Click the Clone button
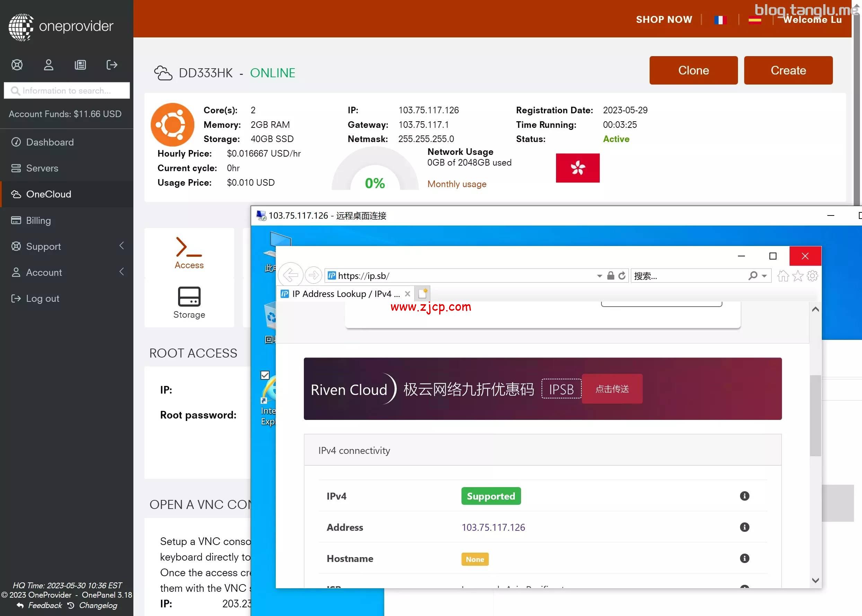The height and width of the screenshot is (616, 862). (x=693, y=71)
